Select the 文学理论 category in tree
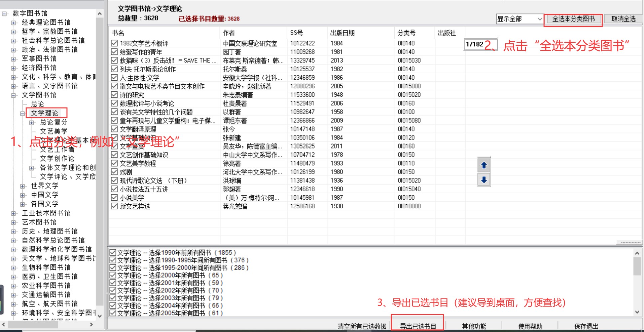Image resolution: width=644 pixels, height=332 pixels. pos(44,113)
